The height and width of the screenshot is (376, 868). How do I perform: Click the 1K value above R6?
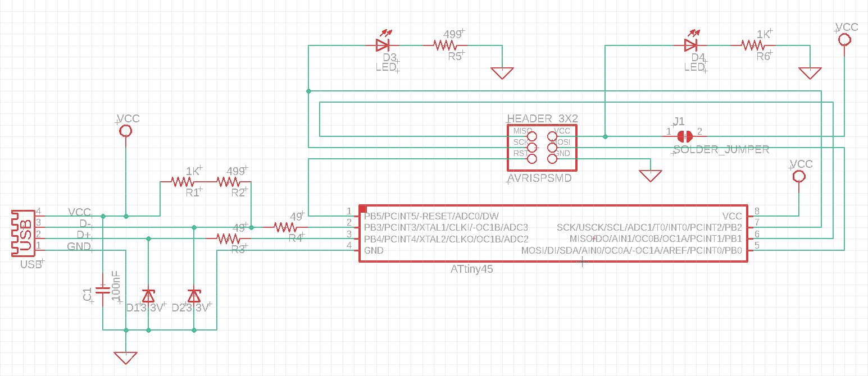tap(764, 34)
